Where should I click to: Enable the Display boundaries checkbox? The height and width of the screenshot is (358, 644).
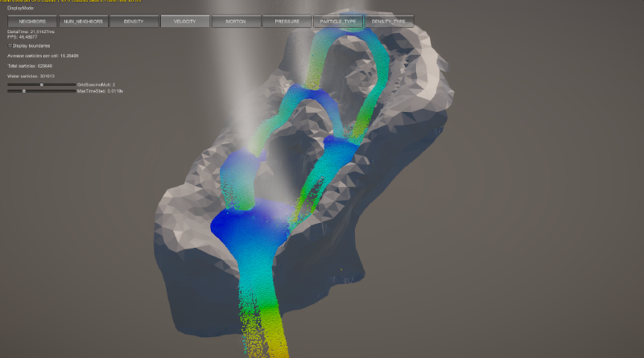click(10, 46)
